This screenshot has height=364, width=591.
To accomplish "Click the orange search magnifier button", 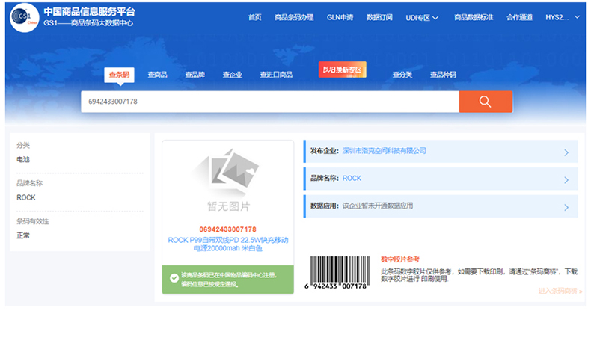I will [486, 102].
